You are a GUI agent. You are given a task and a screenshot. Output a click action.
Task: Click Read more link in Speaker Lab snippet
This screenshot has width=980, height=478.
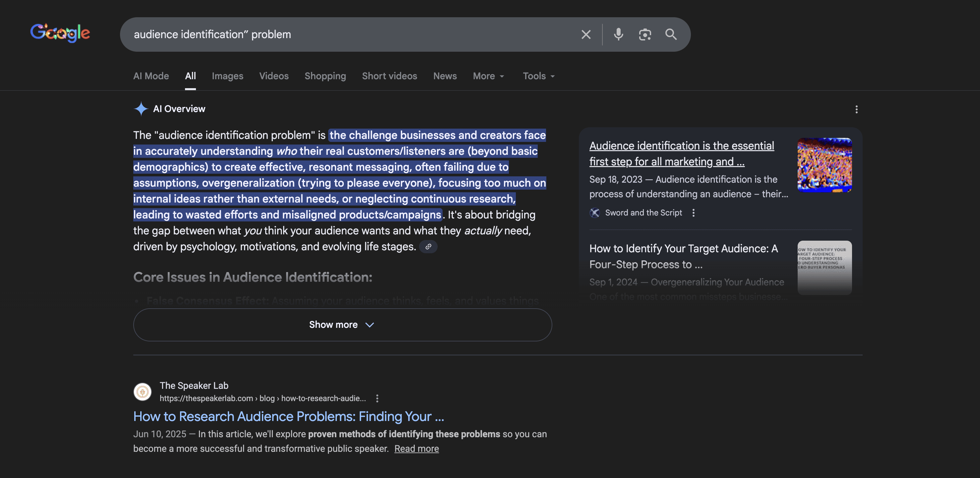[x=416, y=449]
